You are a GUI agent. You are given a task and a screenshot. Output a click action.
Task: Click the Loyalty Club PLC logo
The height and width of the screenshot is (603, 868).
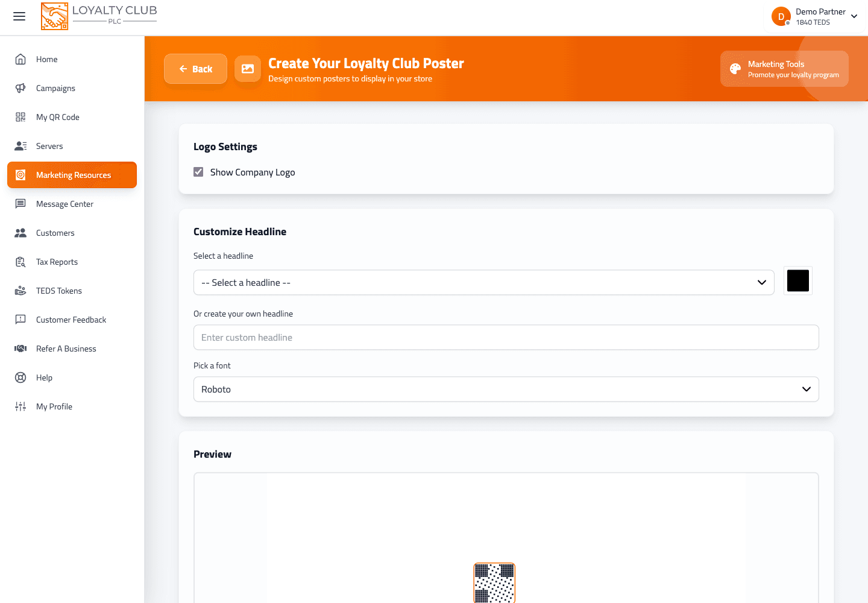click(99, 16)
